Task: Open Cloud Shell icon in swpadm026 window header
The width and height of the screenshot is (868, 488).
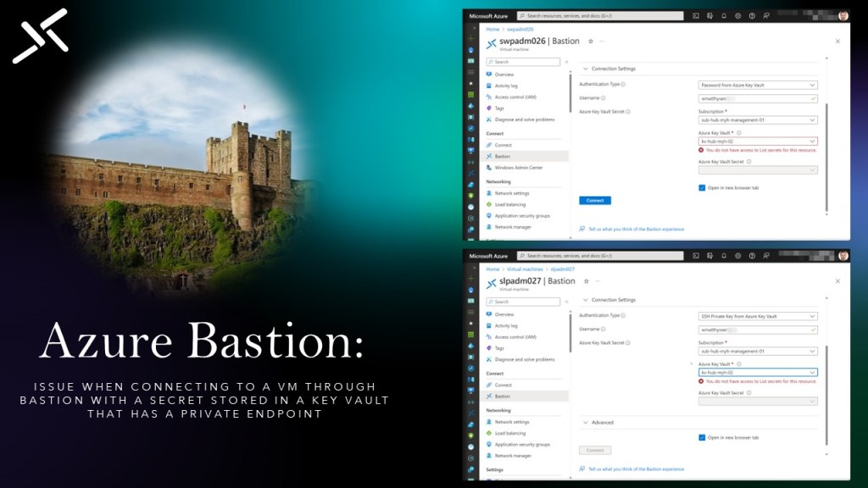Action: (696, 15)
